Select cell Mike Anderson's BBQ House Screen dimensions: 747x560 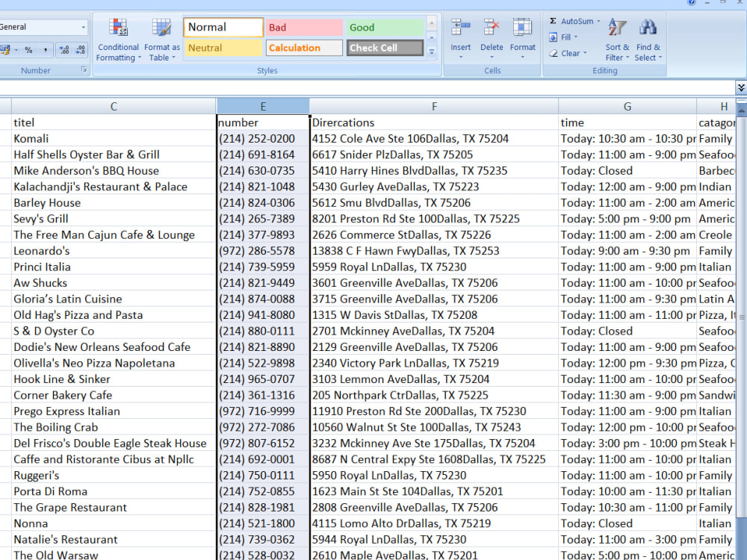pos(114,170)
